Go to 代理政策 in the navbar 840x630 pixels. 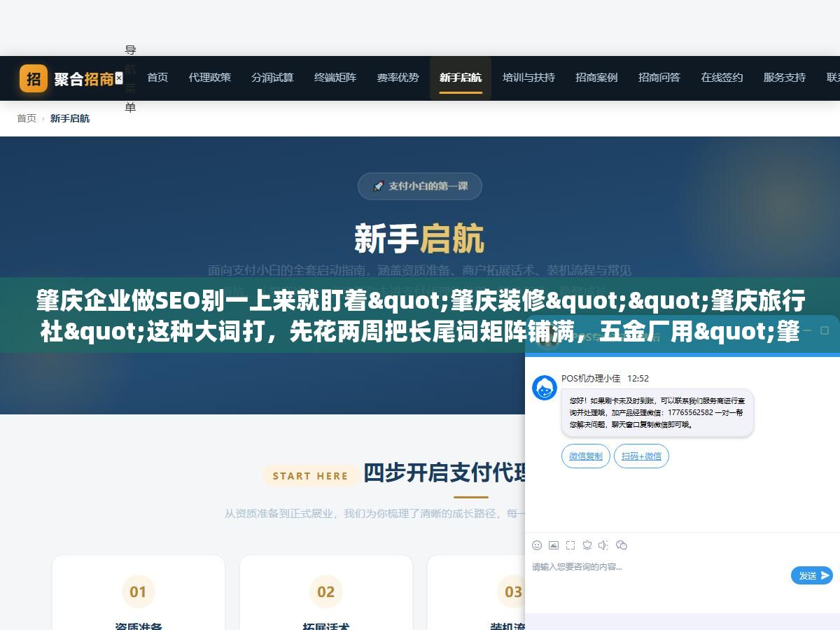(x=210, y=78)
